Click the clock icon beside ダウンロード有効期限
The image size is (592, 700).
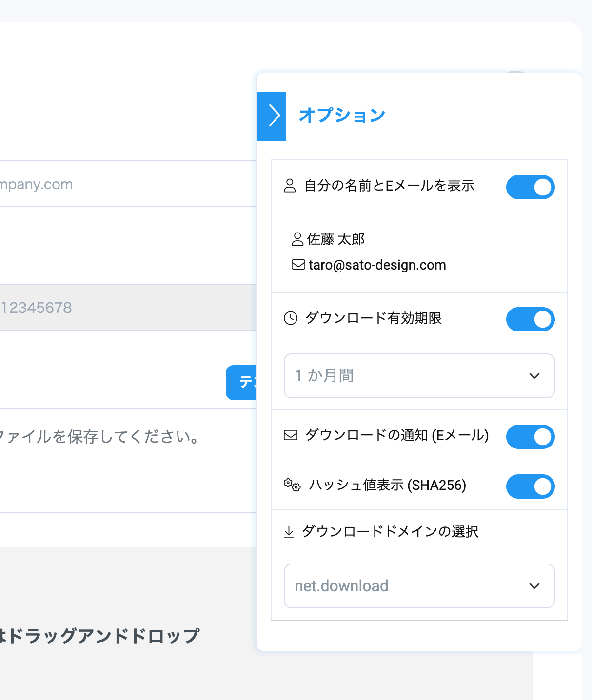coord(290,319)
